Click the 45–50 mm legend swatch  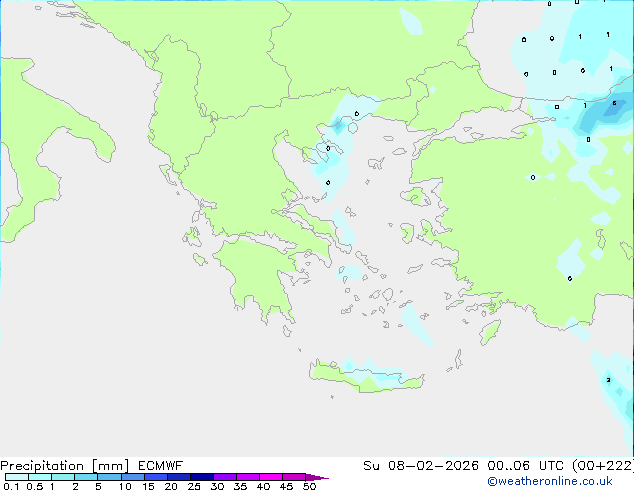(294, 477)
